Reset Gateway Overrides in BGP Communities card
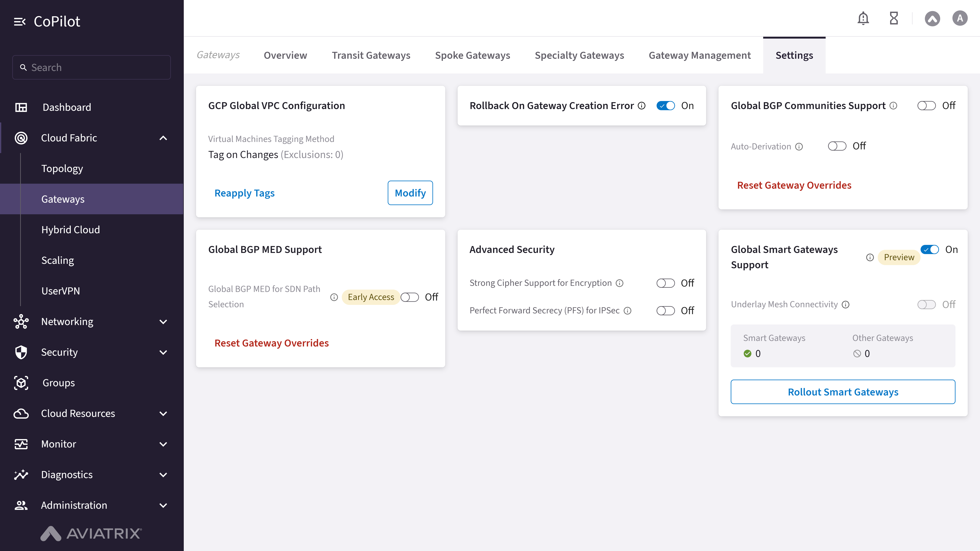The height and width of the screenshot is (551, 980). pyautogui.click(x=794, y=185)
